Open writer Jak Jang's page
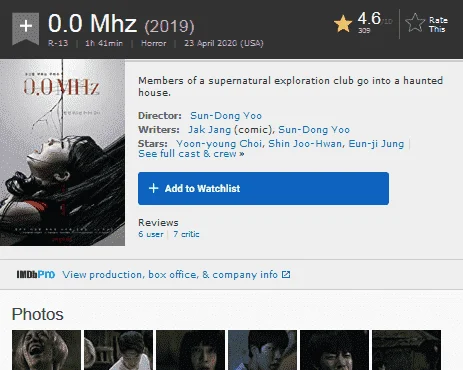 click(x=209, y=130)
